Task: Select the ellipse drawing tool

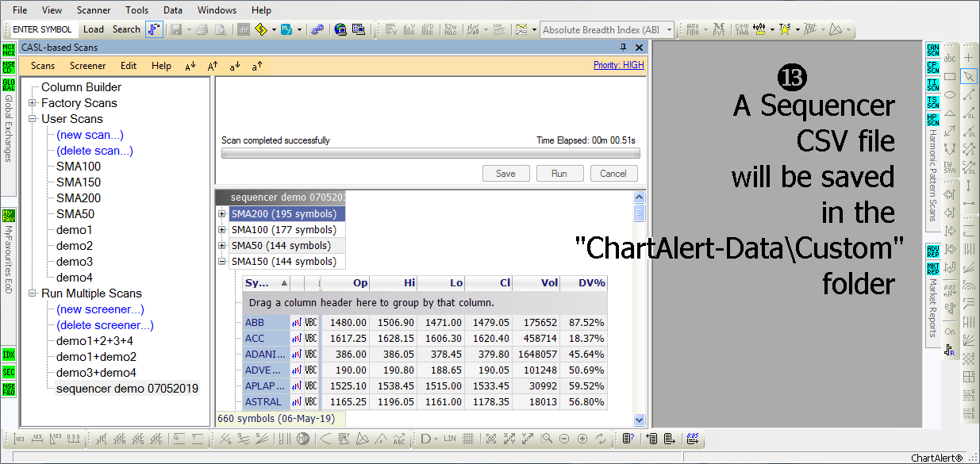Action: click(x=950, y=94)
